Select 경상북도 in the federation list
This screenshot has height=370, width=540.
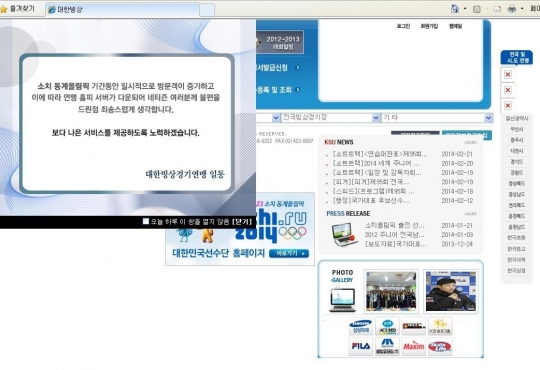coord(516,184)
